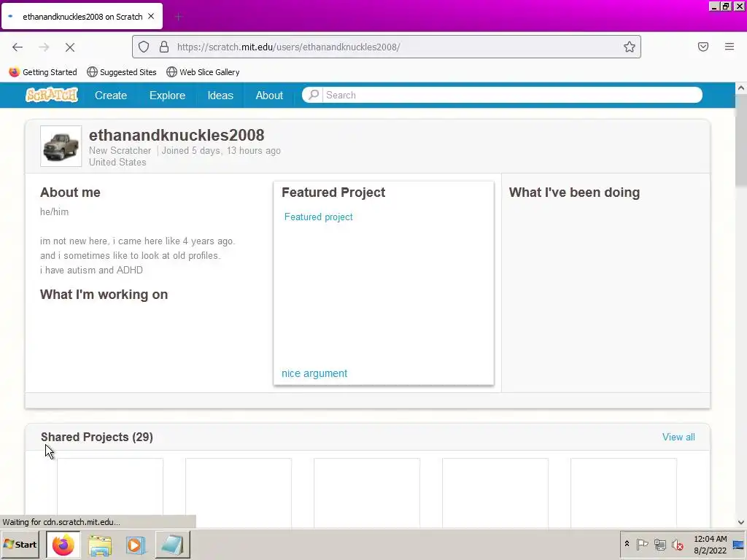
Task: Bookmark this page with the star icon
Action: [630, 47]
